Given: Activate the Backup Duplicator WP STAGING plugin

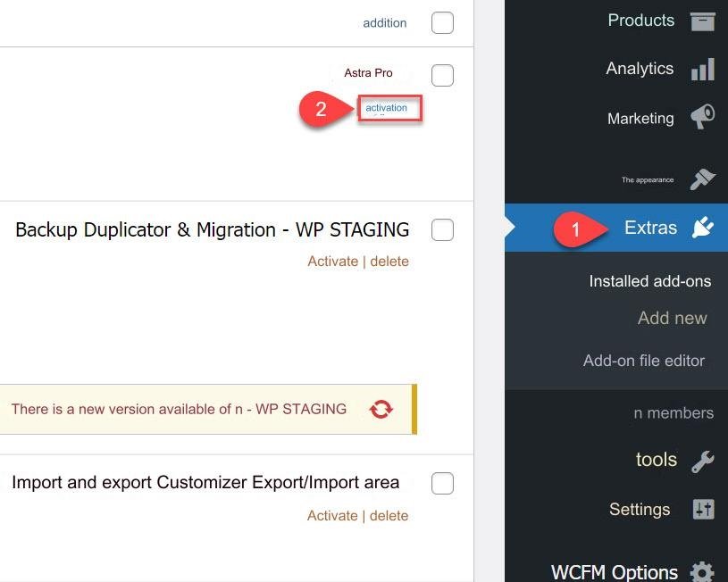Looking at the screenshot, I should (333, 262).
